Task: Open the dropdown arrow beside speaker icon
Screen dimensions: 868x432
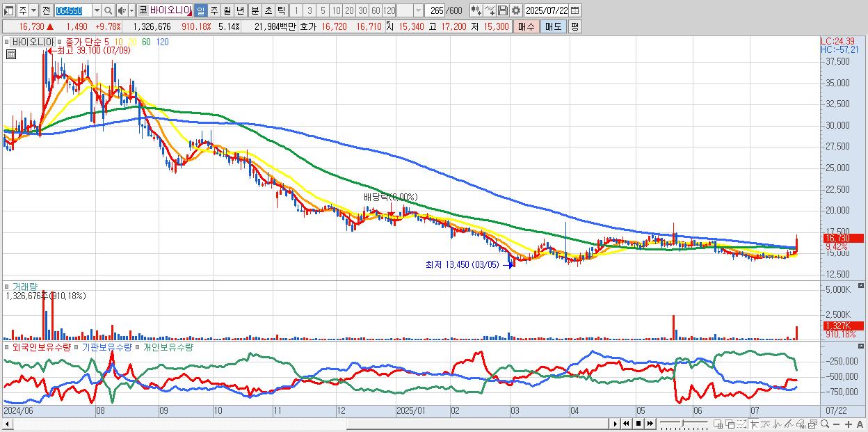Action: click(131, 10)
